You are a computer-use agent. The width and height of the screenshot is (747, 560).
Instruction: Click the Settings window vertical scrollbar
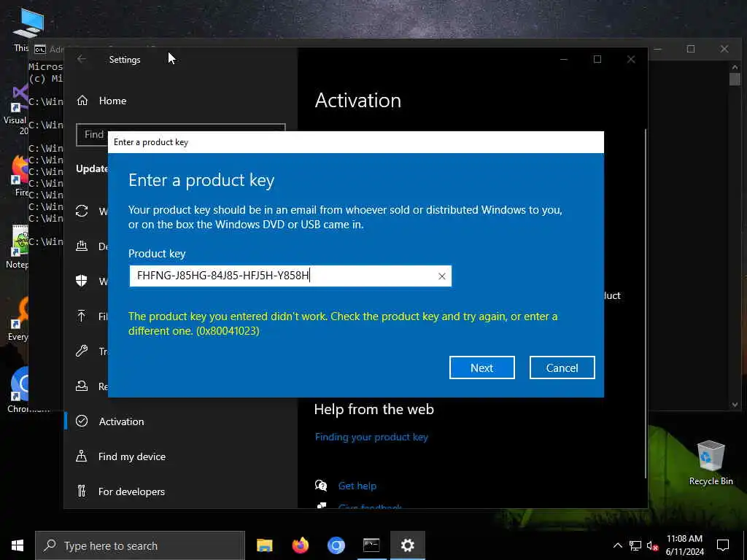[x=646, y=303]
